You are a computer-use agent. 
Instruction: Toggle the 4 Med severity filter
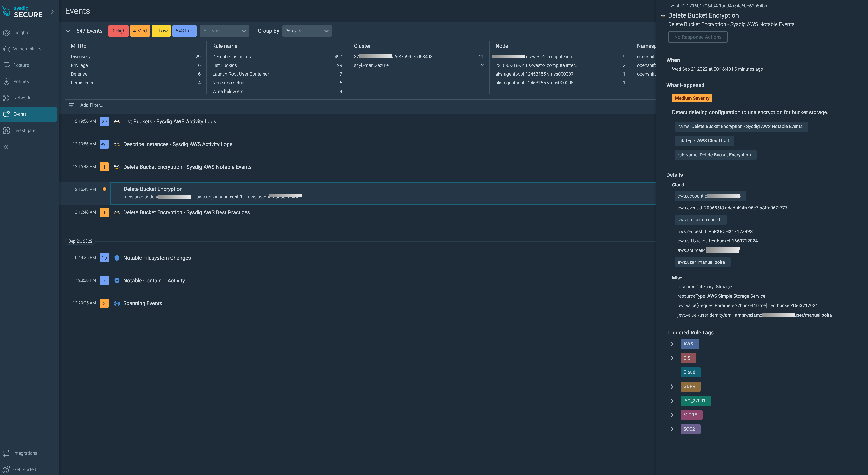pyautogui.click(x=140, y=31)
